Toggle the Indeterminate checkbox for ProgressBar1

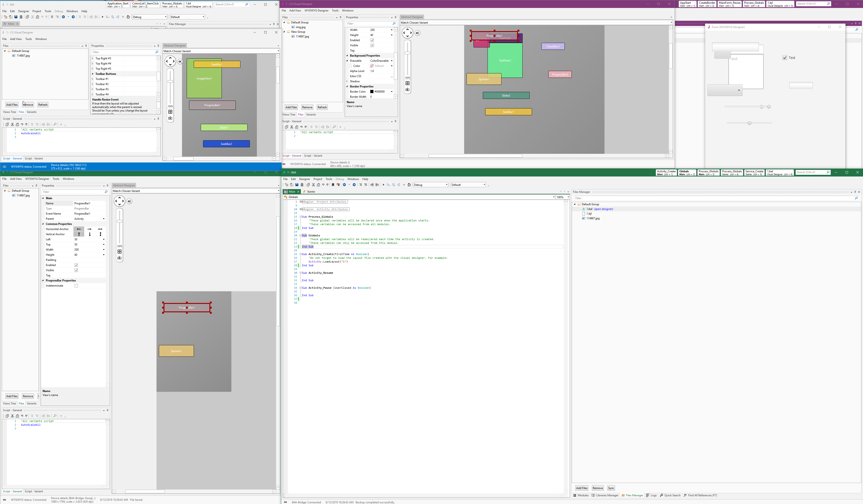point(76,285)
